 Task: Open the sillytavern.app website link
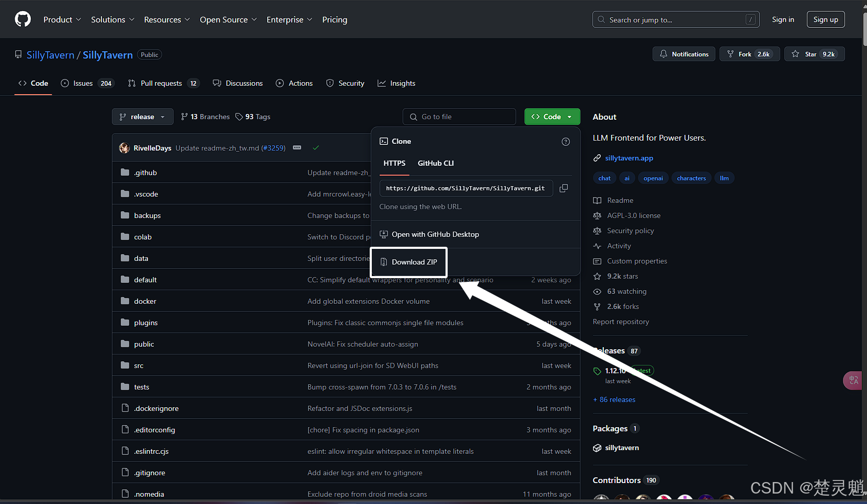pyautogui.click(x=629, y=158)
